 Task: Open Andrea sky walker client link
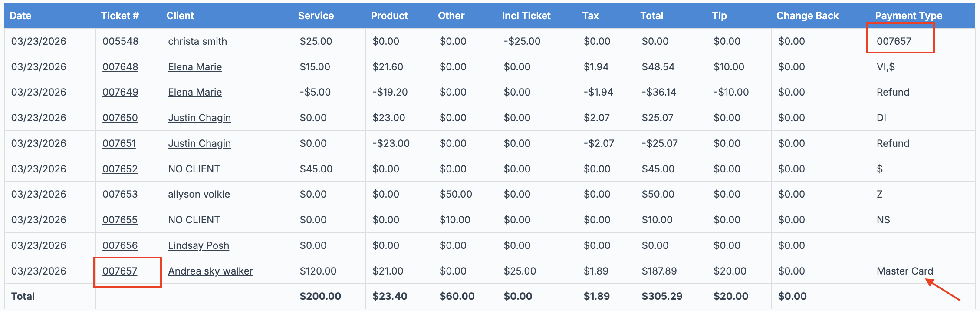[210, 271]
